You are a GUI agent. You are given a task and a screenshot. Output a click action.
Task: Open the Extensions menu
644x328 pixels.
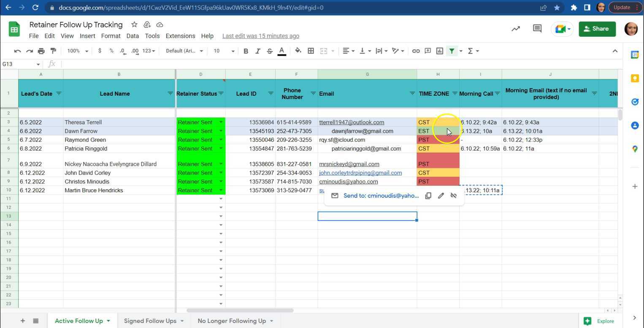[x=180, y=36]
